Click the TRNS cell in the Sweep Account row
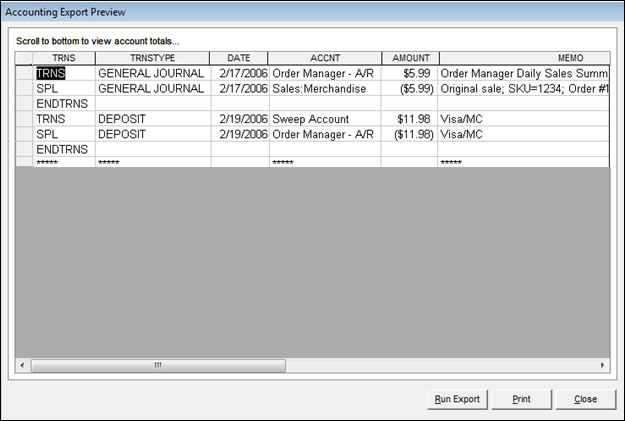Image resolution: width=625 pixels, height=421 pixels. click(64, 119)
